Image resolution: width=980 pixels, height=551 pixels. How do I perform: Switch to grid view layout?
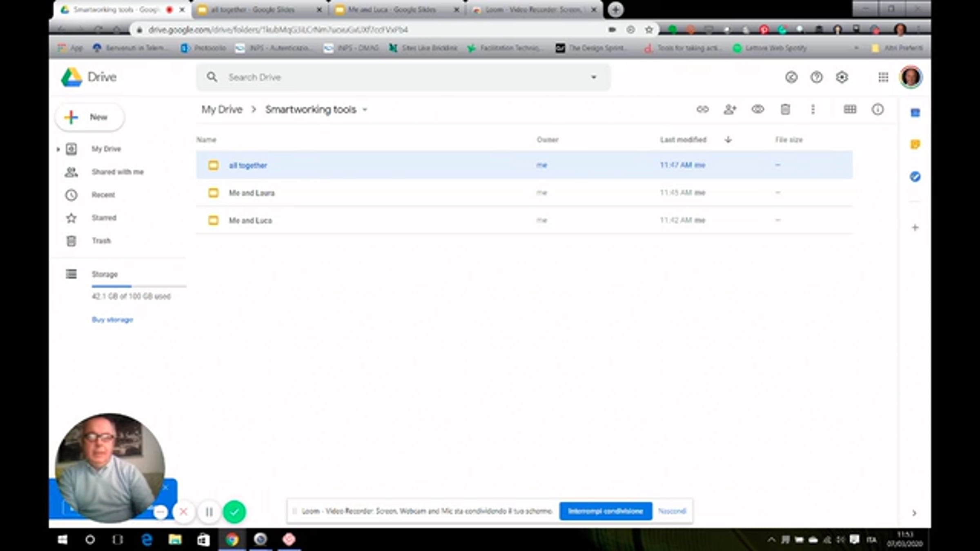pyautogui.click(x=850, y=109)
